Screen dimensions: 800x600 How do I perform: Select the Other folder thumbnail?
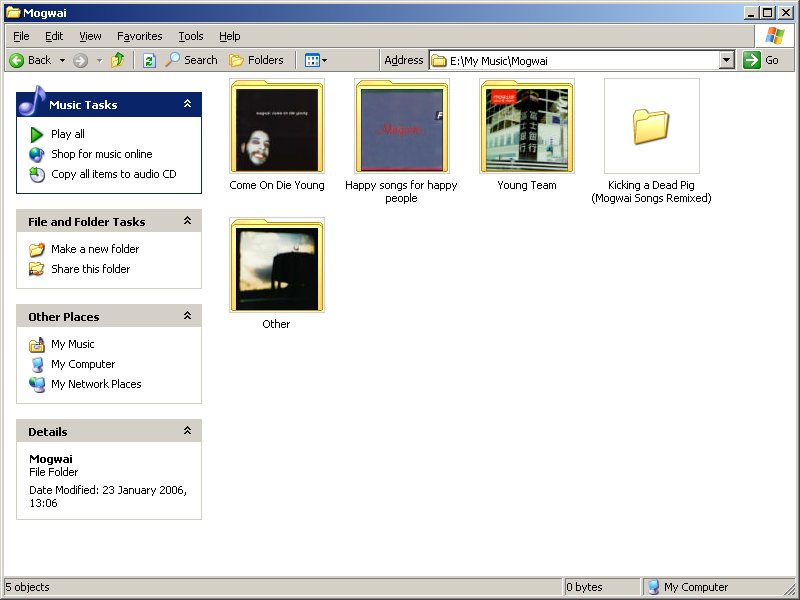(x=277, y=265)
